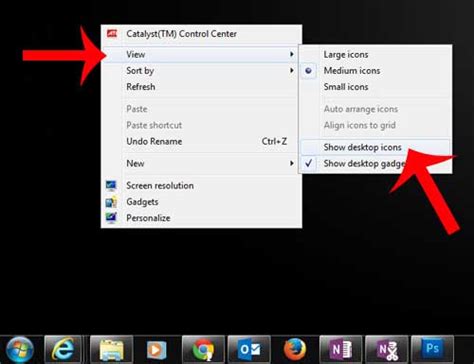Open the Windows Start button
The image size is (474, 364).
(20, 350)
